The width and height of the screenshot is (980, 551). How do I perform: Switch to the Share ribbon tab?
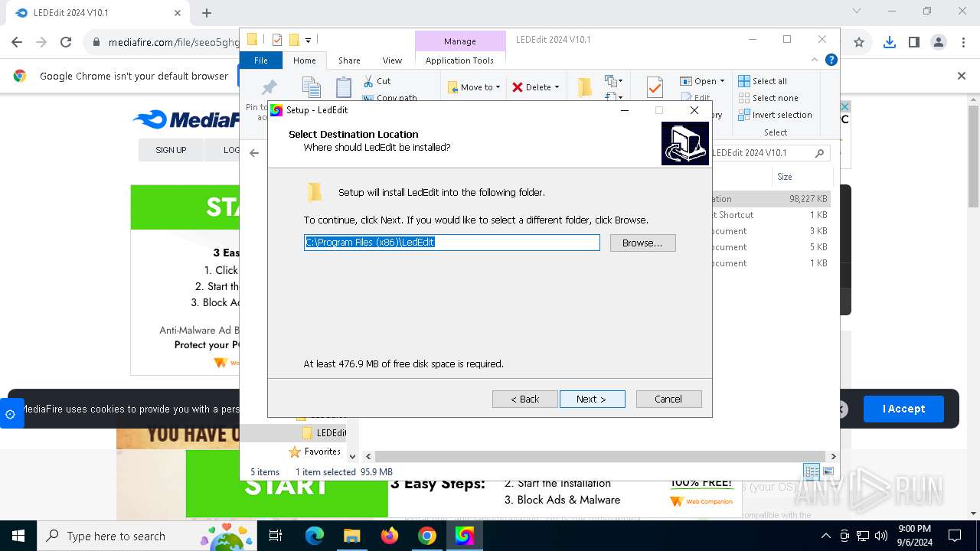tap(349, 60)
